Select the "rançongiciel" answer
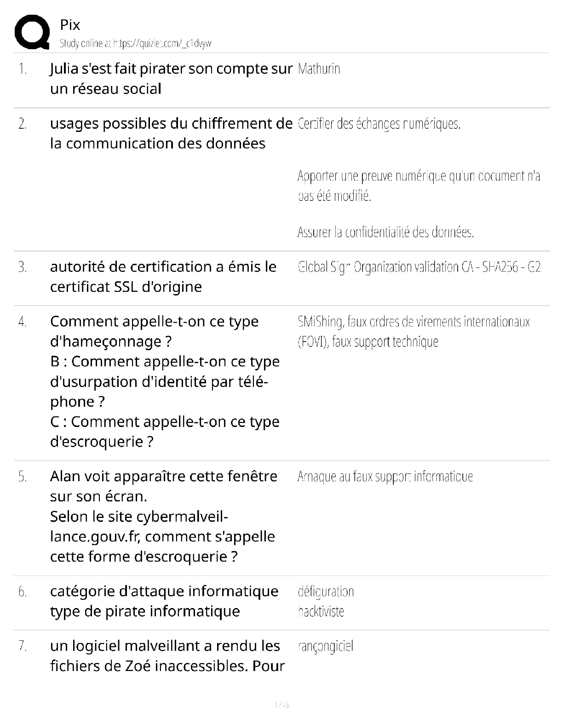This screenshot has height=728, width=563. point(325,646)
